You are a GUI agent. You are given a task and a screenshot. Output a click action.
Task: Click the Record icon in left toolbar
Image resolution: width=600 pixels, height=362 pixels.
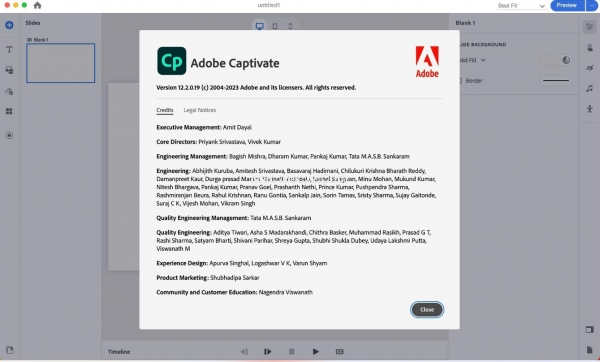[x=9, y=135]
